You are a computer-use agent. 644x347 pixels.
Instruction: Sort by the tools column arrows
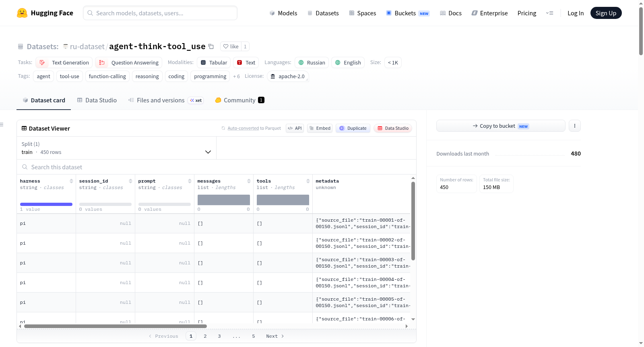308,181
